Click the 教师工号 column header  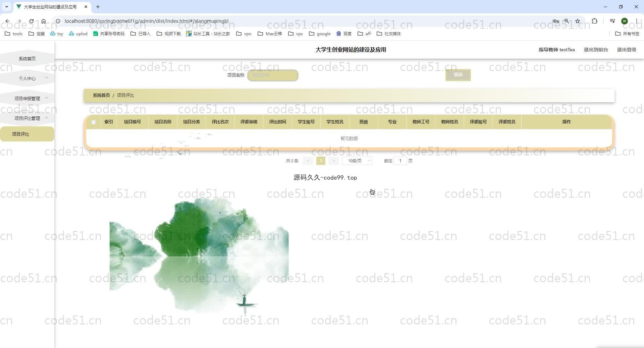click(x=421, y=122)
